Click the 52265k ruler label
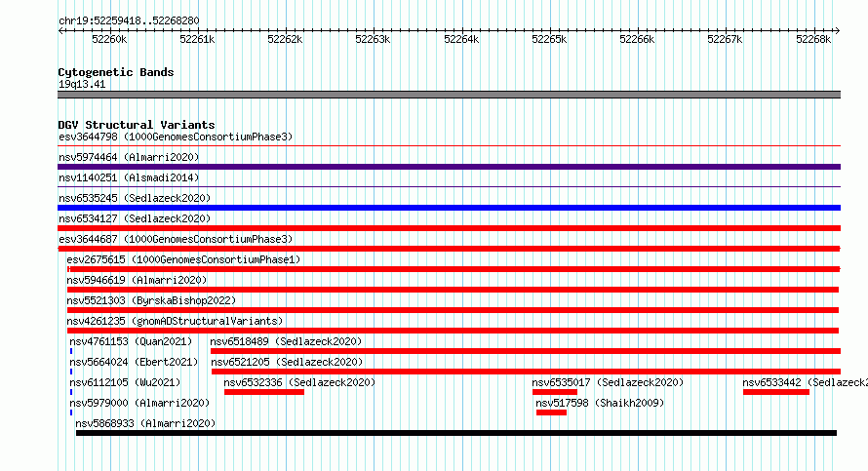This screenshot has height=471, width=868. [x=549, y=39]
